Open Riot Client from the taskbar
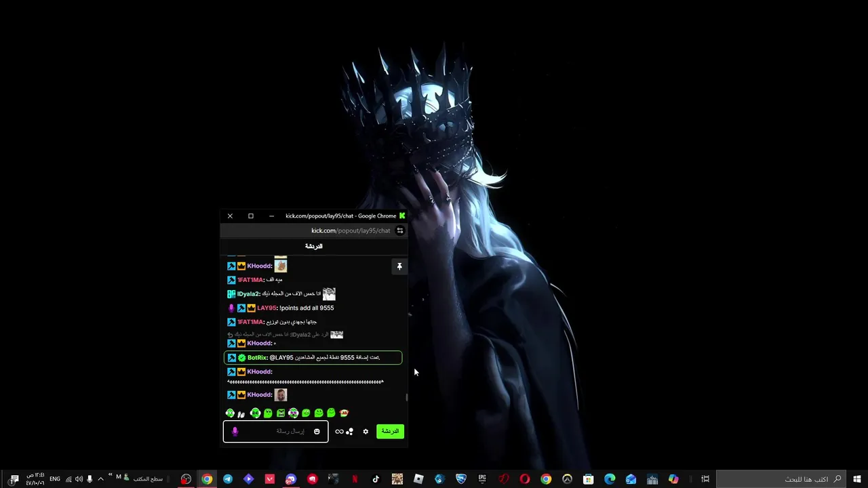This screenshot has height=488, width=868. click(312, 479)
